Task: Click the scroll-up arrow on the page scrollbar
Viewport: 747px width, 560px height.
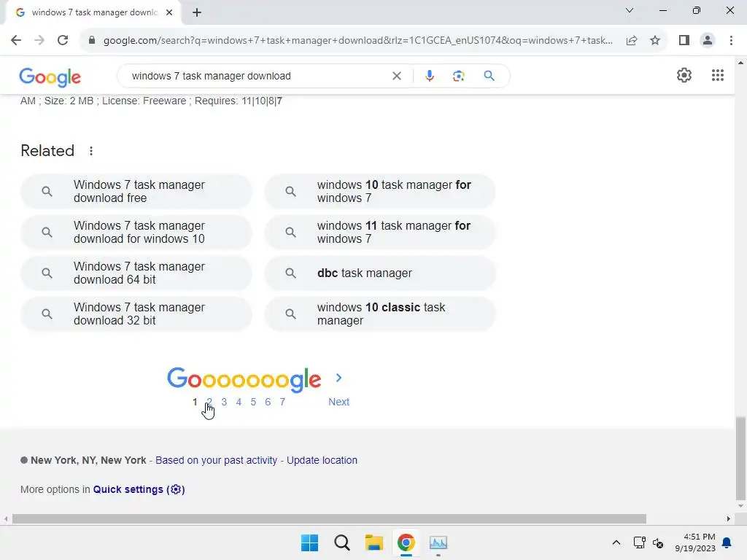Action: pos(741,63)
